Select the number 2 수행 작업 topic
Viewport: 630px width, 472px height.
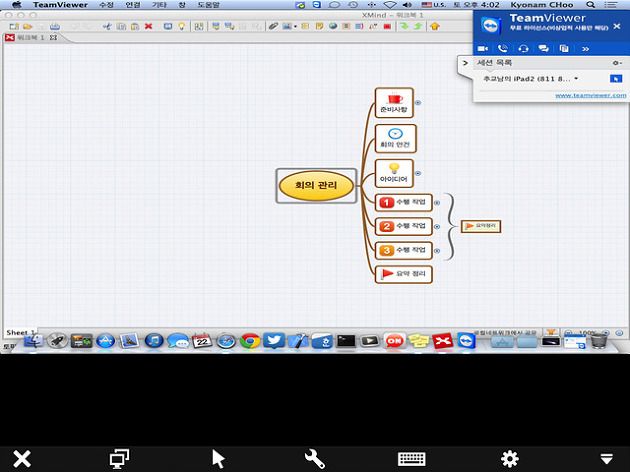[403, 227]
